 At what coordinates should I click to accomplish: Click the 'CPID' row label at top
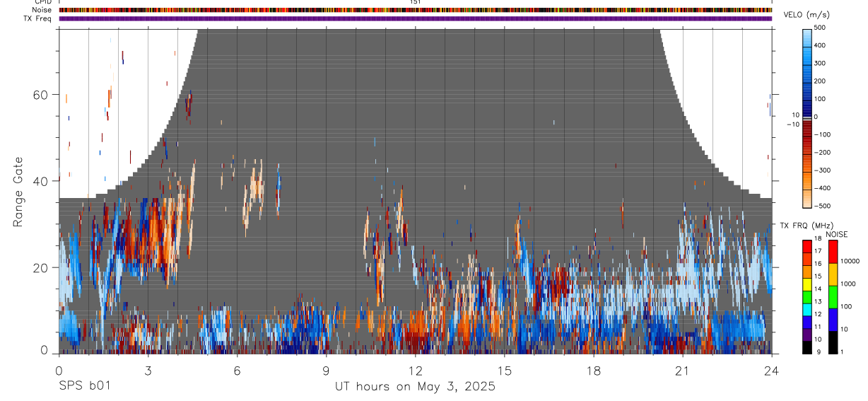pos(43,2)
